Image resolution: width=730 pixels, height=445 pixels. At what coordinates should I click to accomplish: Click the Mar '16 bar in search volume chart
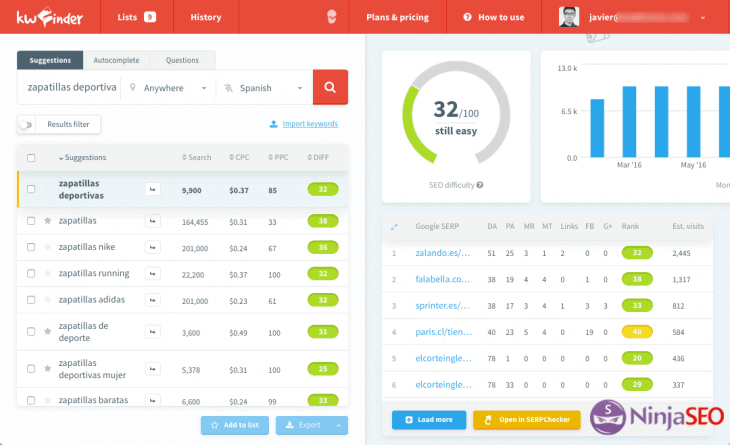click(629, 122)
